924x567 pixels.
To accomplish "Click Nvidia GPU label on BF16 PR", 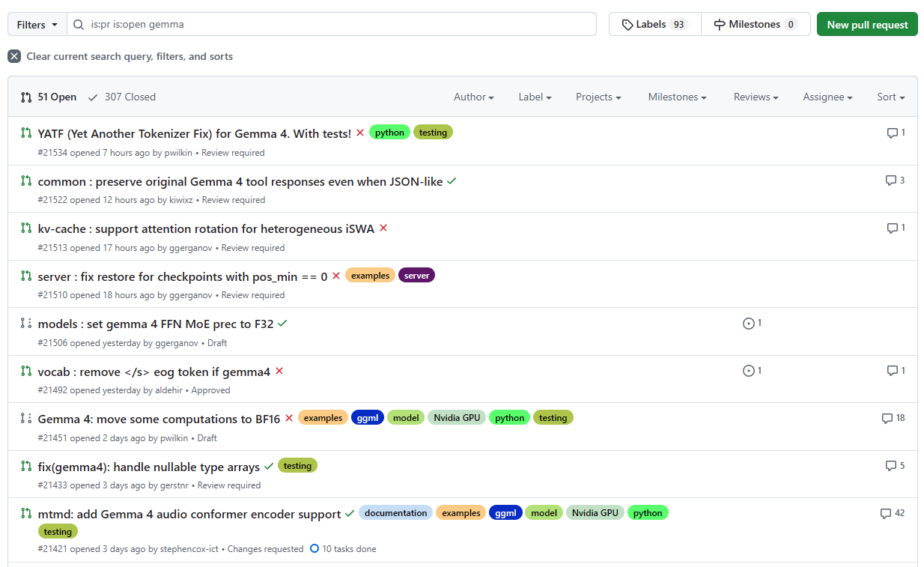I will pos(457,418).
